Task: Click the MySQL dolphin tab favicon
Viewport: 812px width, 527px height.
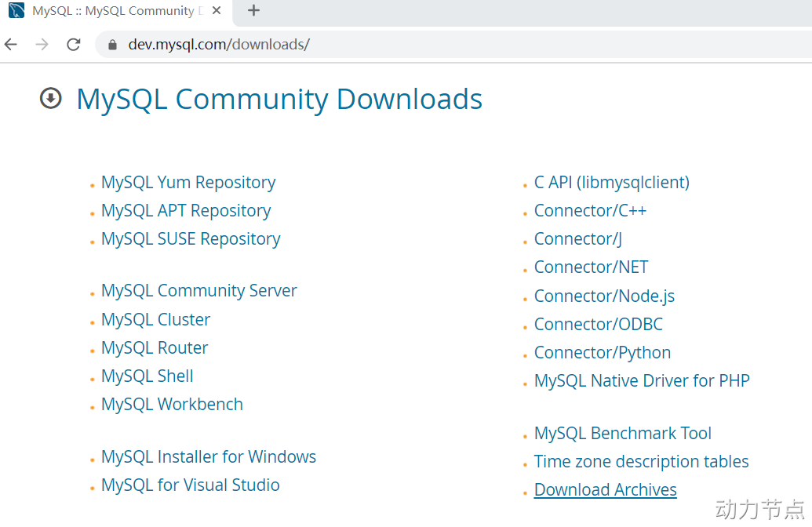Action: coord(16,10)
